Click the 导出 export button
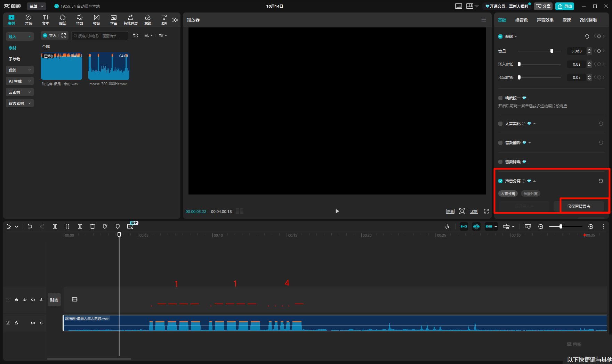 (565, 6)
